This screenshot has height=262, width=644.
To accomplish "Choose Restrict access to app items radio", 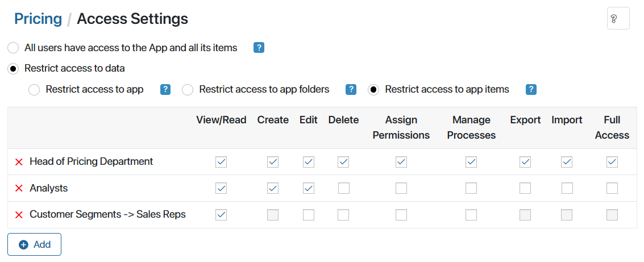I will pyautogui.click(x=373, y=90).
